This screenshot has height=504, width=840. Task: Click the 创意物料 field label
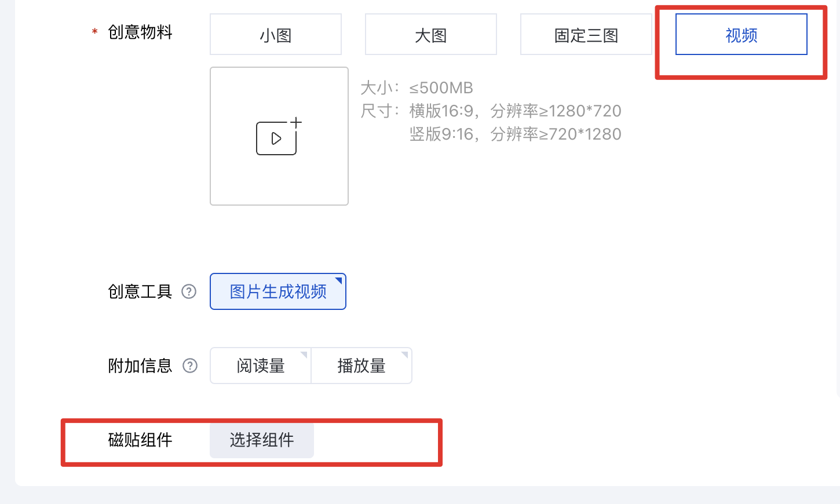coord(140,32)
